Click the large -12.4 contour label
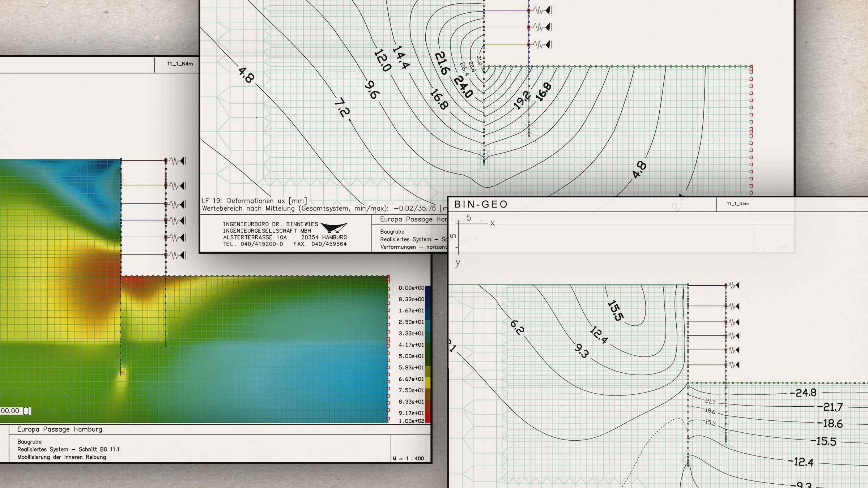 tap(801, 462)
